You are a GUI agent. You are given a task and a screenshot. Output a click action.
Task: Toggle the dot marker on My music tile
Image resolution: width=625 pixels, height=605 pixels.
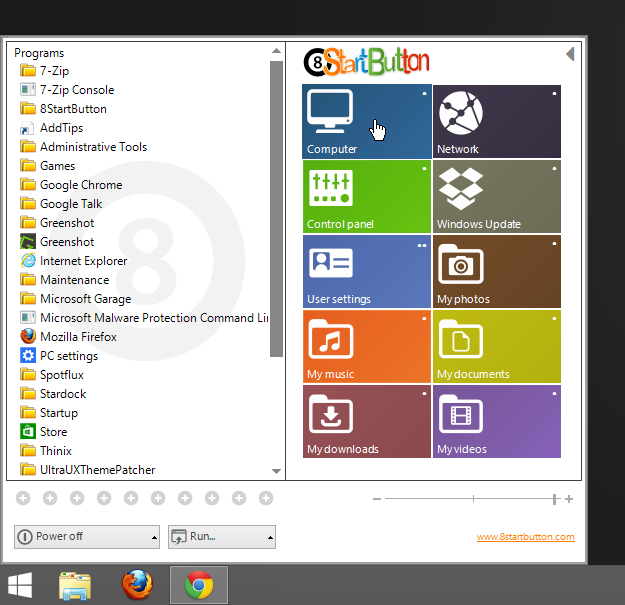pyautogui.click(x=425, y=318)
